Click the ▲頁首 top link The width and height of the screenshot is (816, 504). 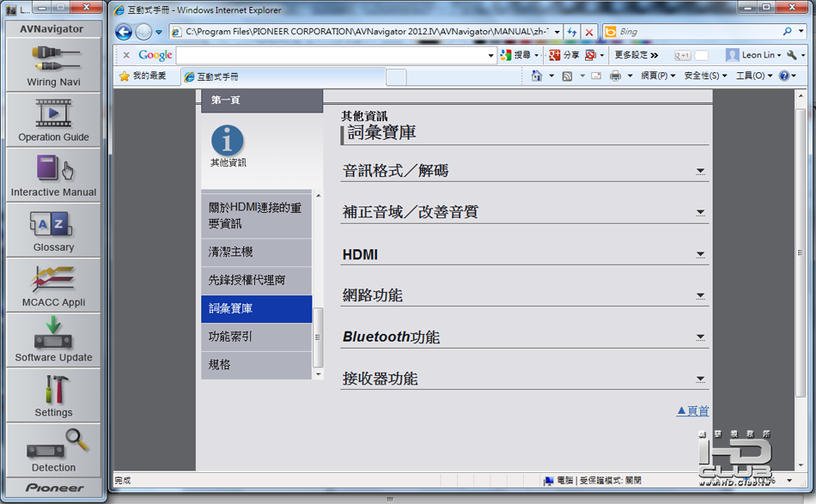[x=692, y=411]
